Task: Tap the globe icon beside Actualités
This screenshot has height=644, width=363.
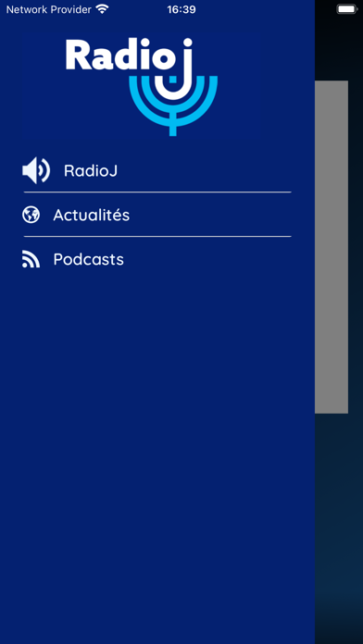Action: click(x=31, y=215)
